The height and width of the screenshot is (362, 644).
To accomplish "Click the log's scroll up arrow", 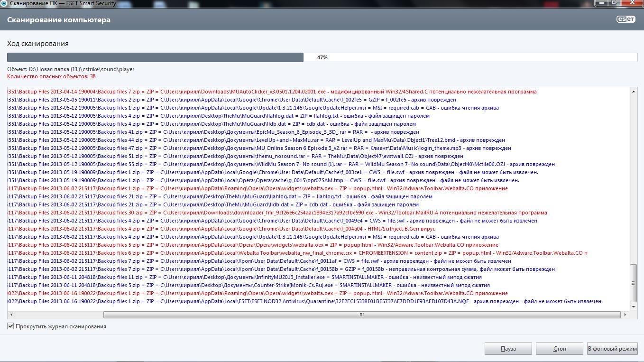I will (x=633, y=91).
